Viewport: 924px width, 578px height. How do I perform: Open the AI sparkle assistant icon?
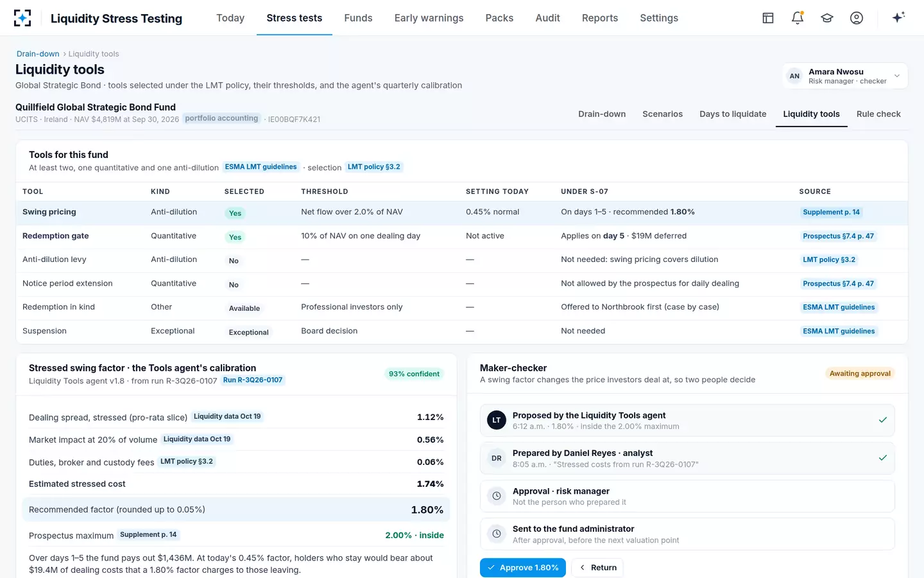point(898,17)
